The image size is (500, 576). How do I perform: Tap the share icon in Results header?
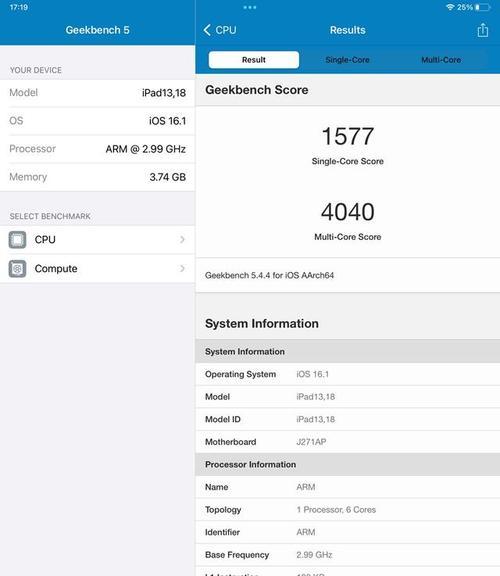pos(482,30)
